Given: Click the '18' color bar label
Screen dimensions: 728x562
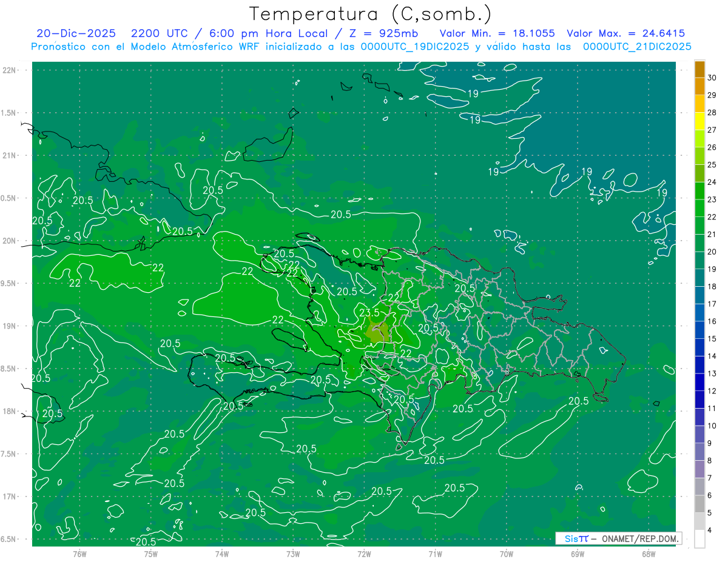Looking at the screenshot, I should tap(712, 287).
